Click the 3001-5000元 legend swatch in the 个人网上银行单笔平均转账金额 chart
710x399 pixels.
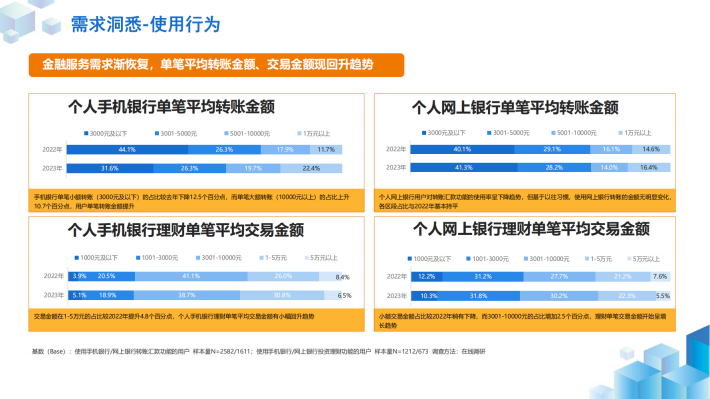point(489,133)
